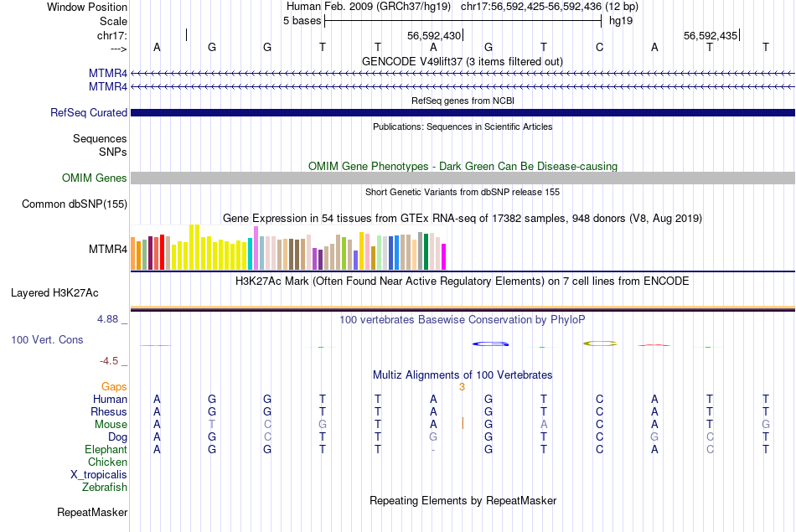Click the 100 Vert. Cons track label
The height and width of the screenshot is (532, 796).
pyautogui.click(x=47, y=339)
